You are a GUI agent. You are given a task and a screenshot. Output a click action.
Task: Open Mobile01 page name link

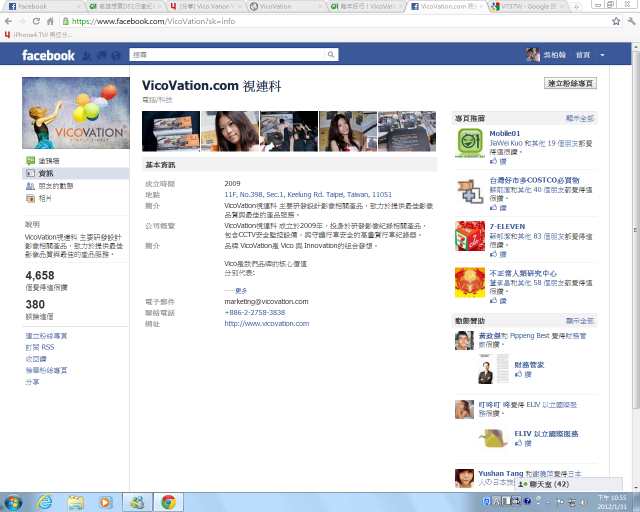point(504,134)
